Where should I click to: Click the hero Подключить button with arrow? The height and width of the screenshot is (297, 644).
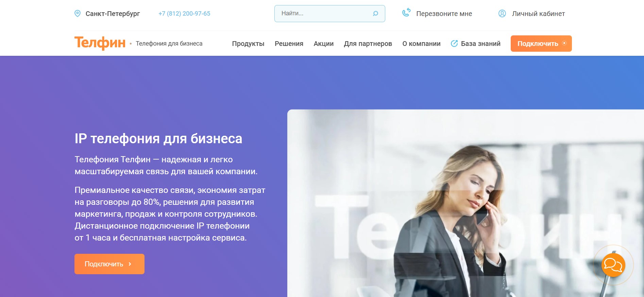click(109, 264)
